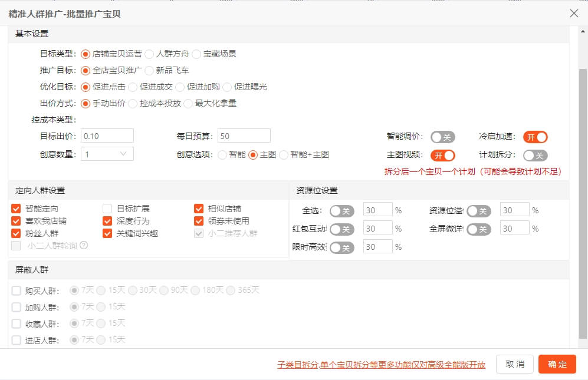Select 15天 for 加购人群
This screenshot has width=588, height=380.
pyautogui.click(x=101, y=307)
